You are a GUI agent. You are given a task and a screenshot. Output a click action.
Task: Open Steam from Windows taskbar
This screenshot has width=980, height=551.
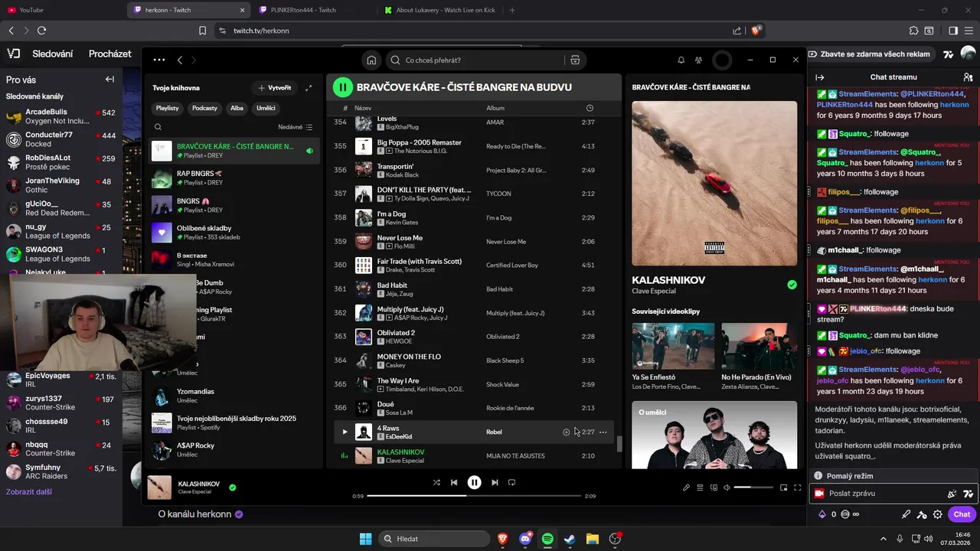[570, 539]
